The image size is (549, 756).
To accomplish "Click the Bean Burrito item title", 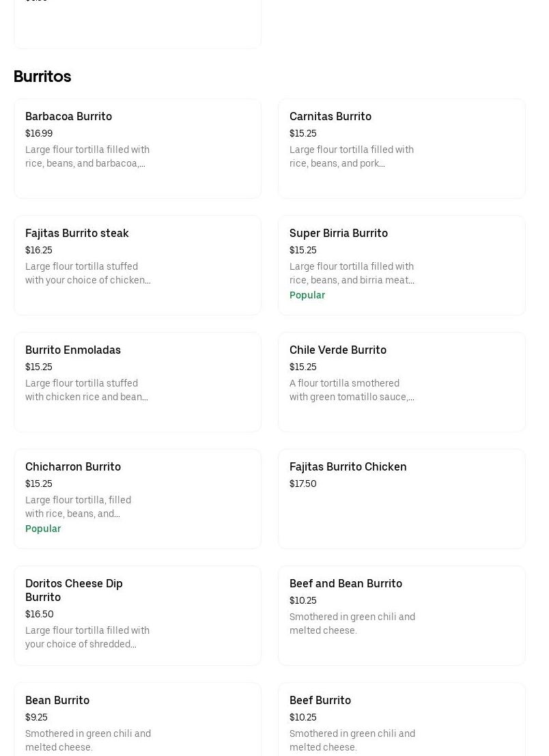I will pyautogui.click(x=57, y=701).
